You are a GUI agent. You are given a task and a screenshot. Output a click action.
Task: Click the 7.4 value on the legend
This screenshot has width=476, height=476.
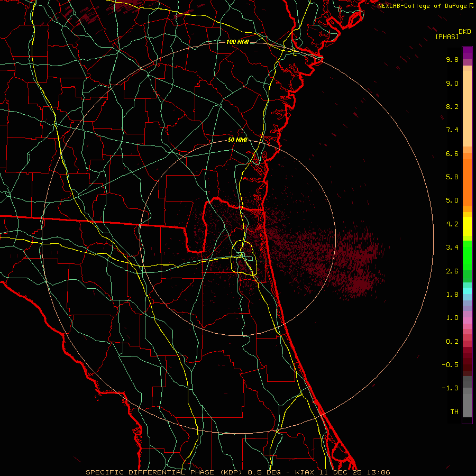coord(452,130)
